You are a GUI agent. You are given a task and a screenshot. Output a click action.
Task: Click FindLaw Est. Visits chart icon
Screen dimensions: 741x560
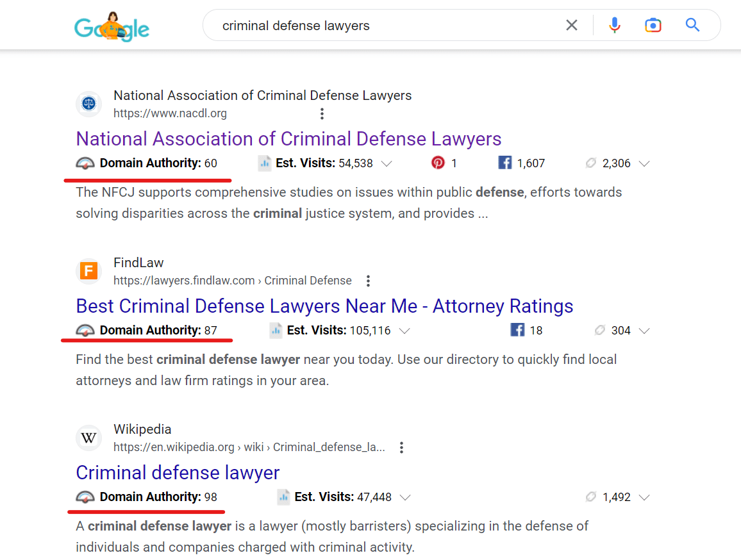coord(276,331)
